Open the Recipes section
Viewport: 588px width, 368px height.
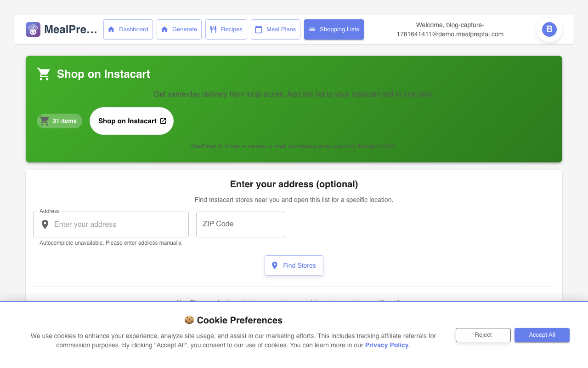tap(226, 29)
